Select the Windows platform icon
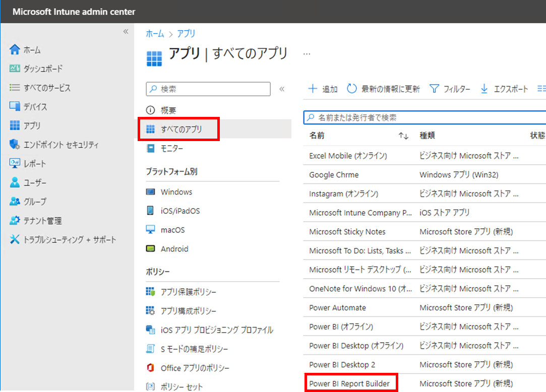Image resolution: width=546 pixels, height=392 pixels. (150, 191)
